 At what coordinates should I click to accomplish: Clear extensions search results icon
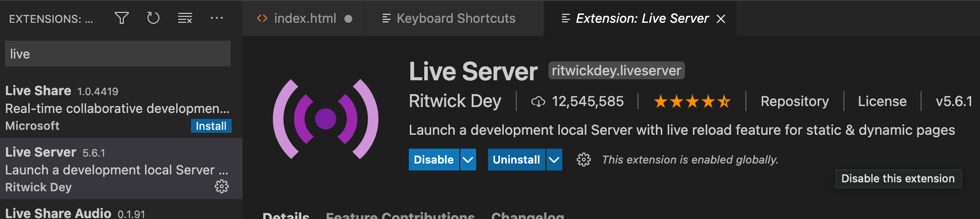click(x=185, y=18)
